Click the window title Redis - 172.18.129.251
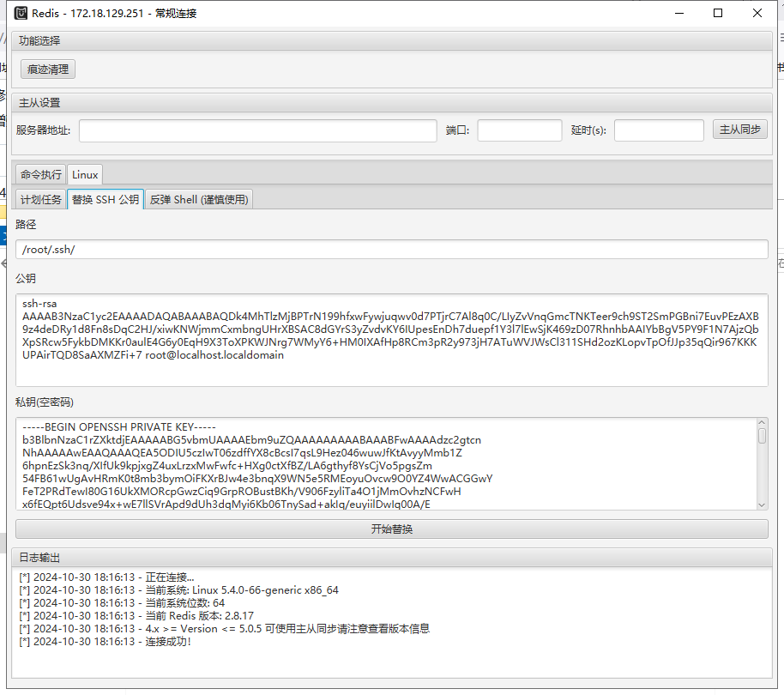Image resolution: width=784 pixels, height=695 pixels. (114, 13)
